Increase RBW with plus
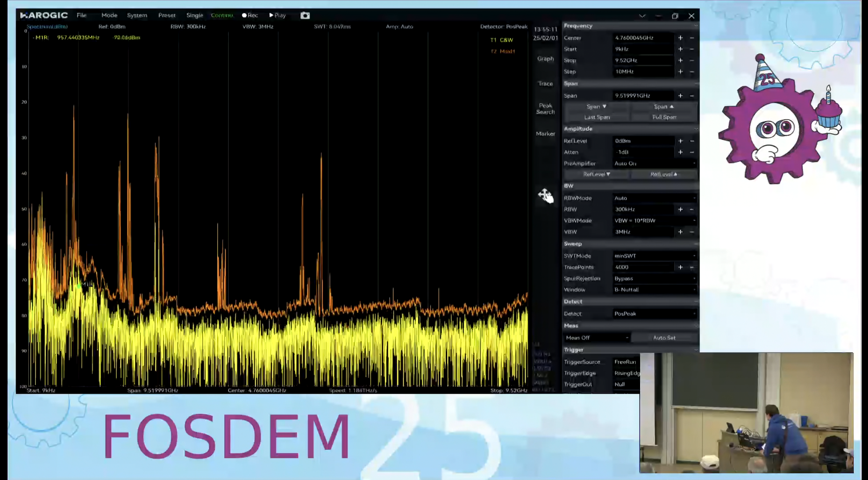The height and width of the screenshot is (480, 868). [x=680, y=209]
